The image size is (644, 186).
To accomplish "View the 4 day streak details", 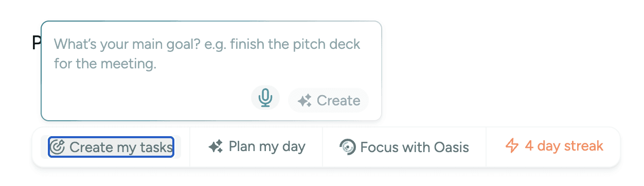I will [x=554, y=146].
